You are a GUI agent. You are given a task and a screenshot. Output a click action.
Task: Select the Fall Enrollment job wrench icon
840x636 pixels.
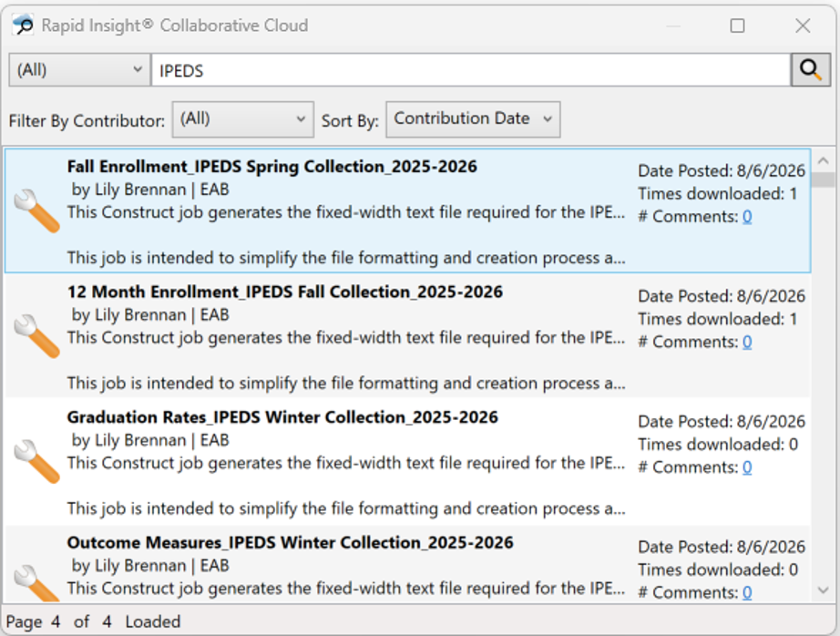[x=36, y=211]
